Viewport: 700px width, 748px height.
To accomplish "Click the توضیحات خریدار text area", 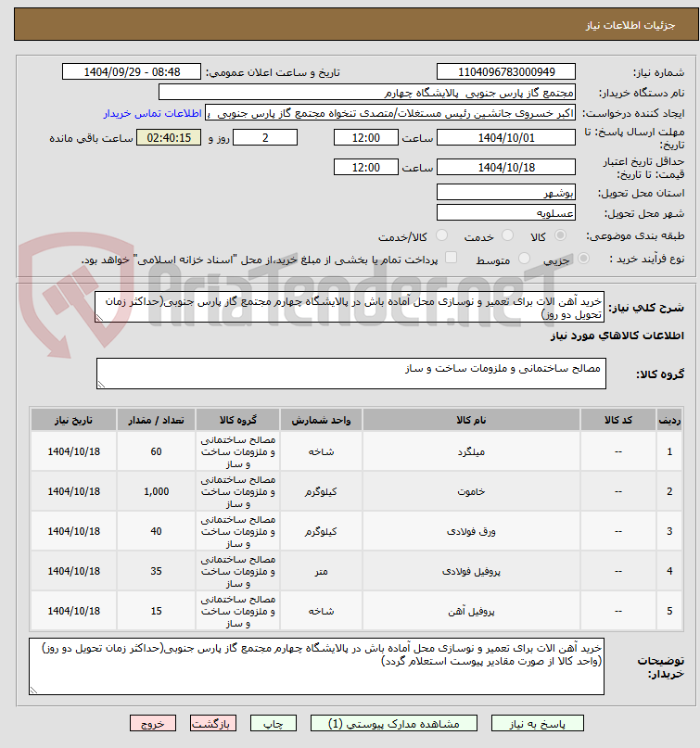I will [316, 666].
